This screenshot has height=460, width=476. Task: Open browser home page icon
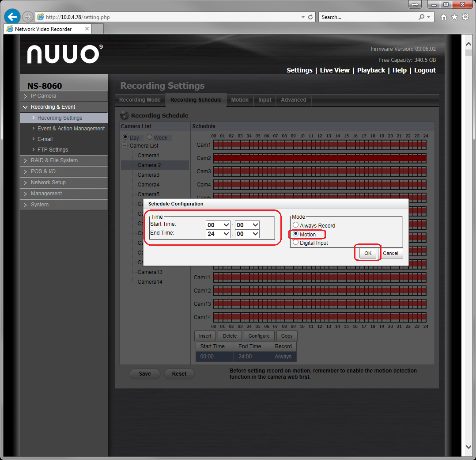tap(444, 17)
